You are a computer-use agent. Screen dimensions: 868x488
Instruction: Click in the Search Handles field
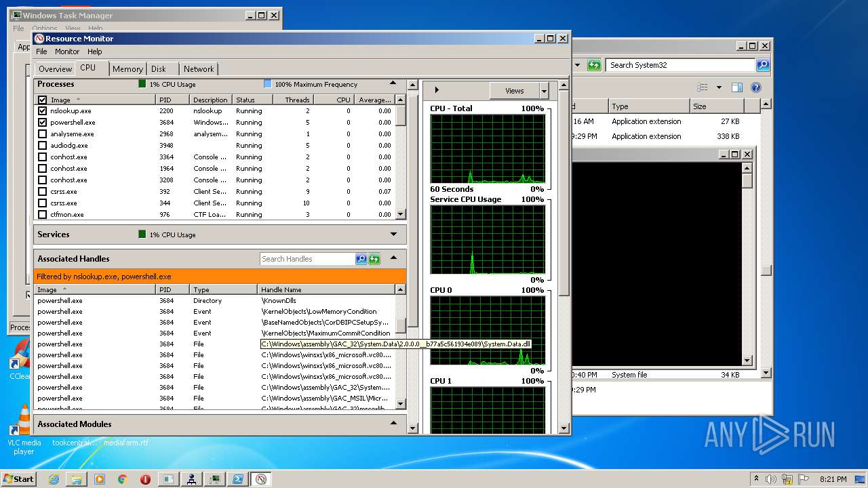pyautogui.click(x=307, y=259)
